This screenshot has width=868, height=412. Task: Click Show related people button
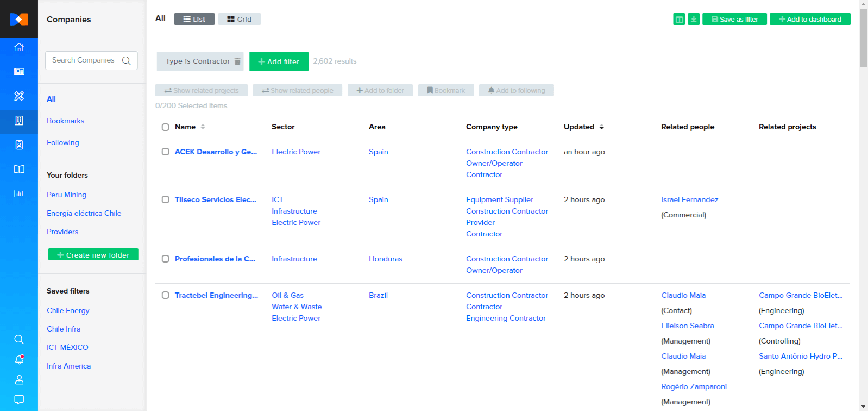pos(298,90)
